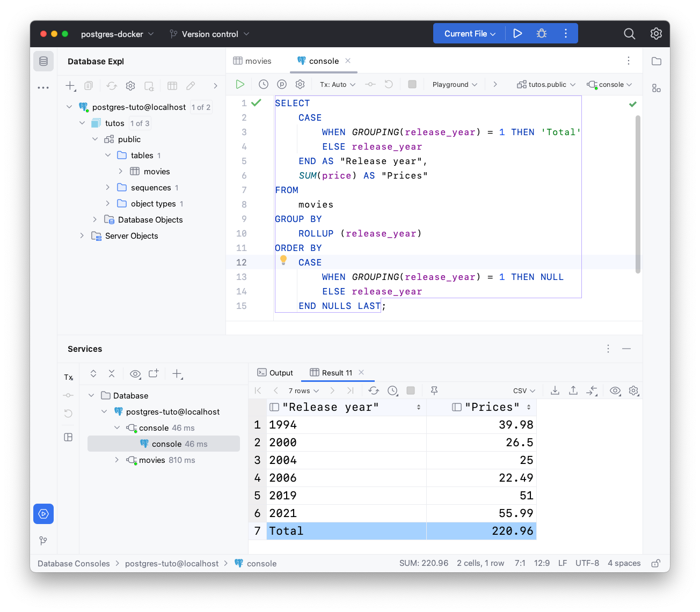This screenshot has height=612, width=700.
Task: Open Database tool window from left sidebar
Action: 43,62
